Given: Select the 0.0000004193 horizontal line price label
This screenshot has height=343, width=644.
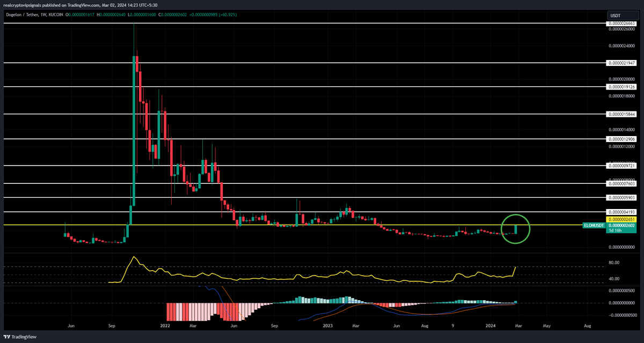Looking at the screenshot, I should click(x=621, y=212).
